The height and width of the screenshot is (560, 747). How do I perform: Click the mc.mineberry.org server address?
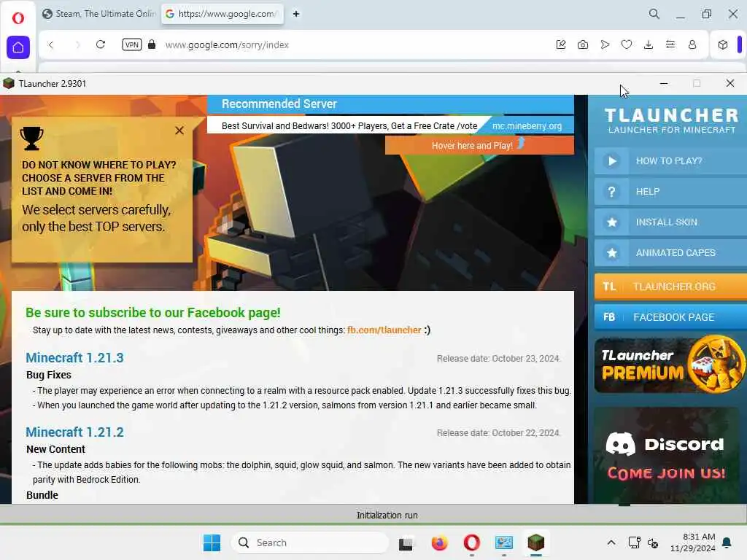click(527, 126)
